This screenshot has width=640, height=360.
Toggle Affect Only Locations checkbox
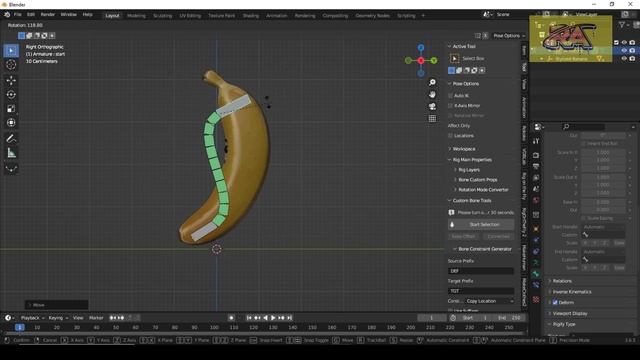[x=451, y=136]
